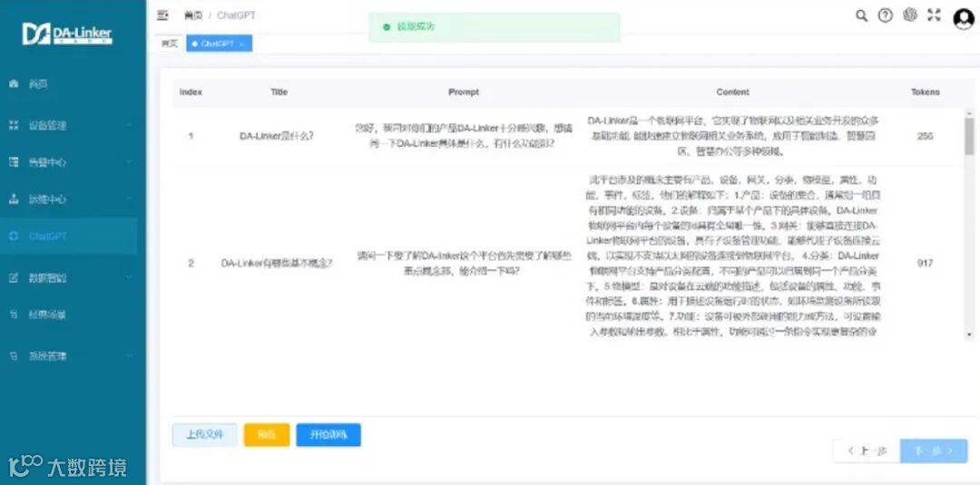980x485 pixels.
Task: Open the user avatar menu
Action: pos(964,18)
